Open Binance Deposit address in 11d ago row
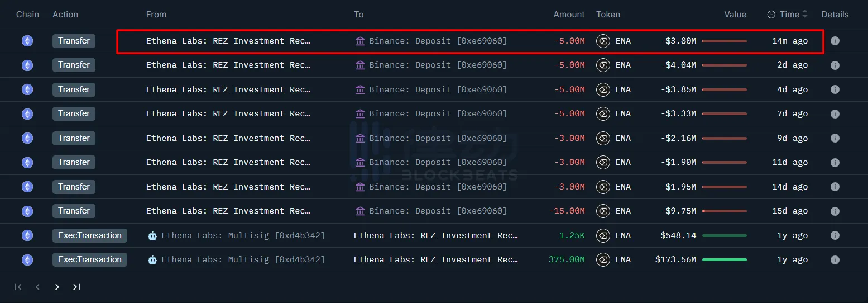 438,163
